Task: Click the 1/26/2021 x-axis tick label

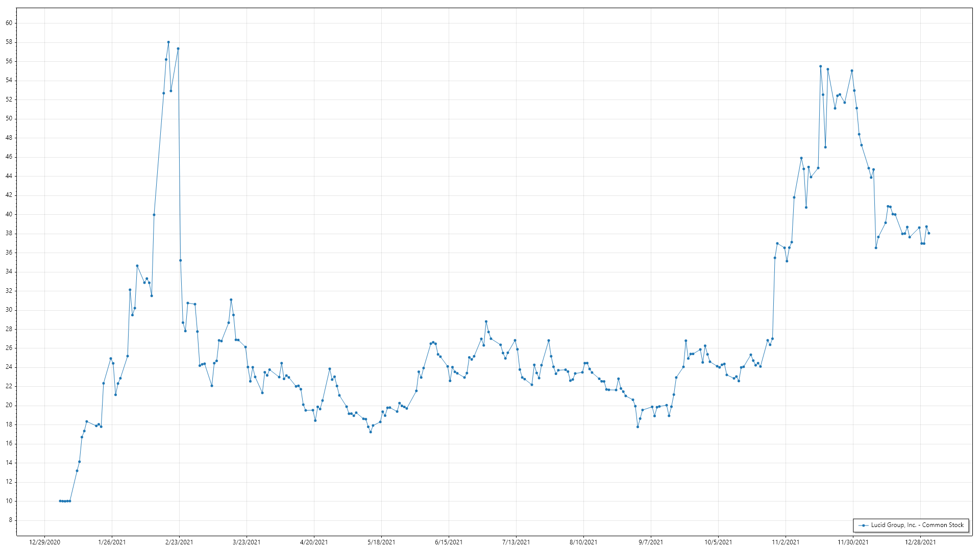Action: [x=112, y=542]
